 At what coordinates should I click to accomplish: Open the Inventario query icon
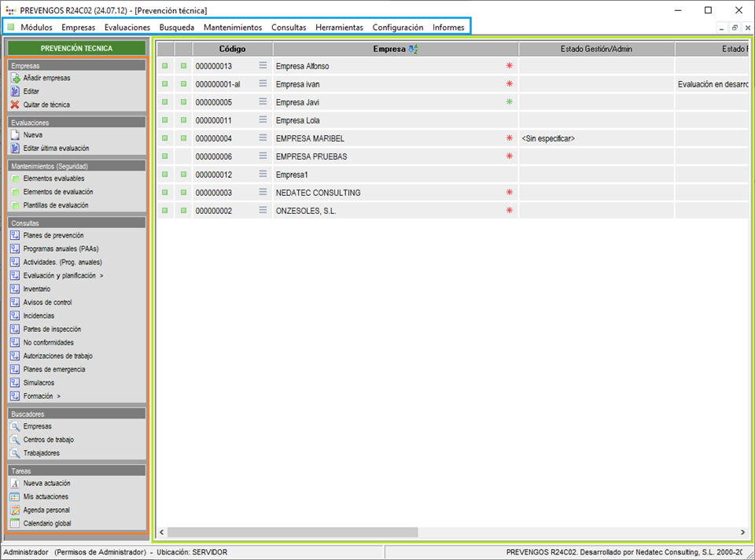(16, 289)
